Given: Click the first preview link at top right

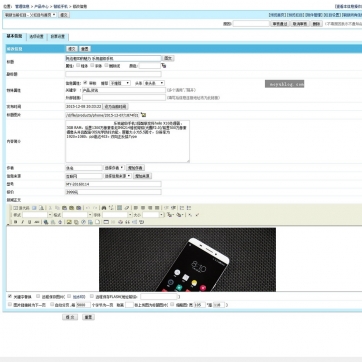Looking at the screenshot, I should [277, 15].
